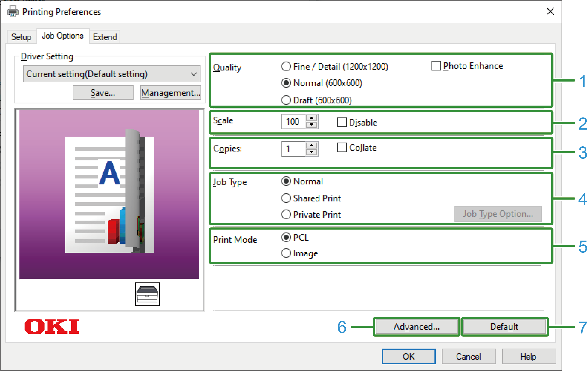Click the printer tray icon below preview
588x371 pixels.
(x=147, y=294)
